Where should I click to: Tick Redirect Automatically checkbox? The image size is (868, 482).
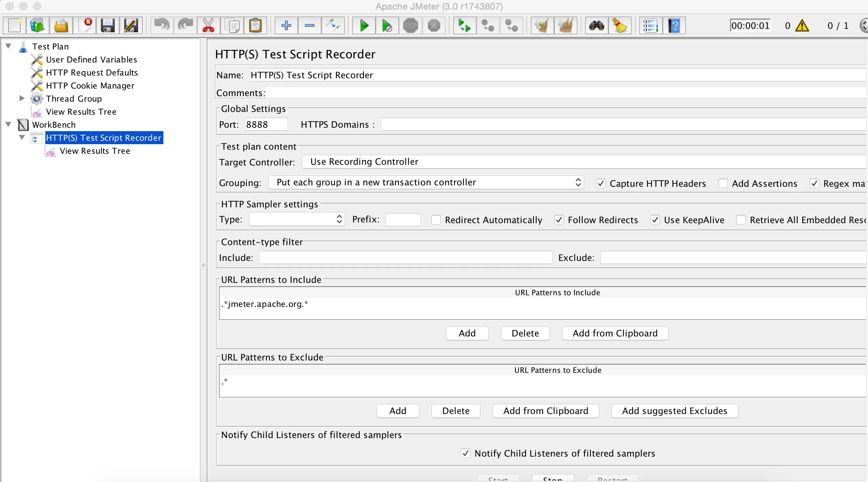tap(436, 220)
